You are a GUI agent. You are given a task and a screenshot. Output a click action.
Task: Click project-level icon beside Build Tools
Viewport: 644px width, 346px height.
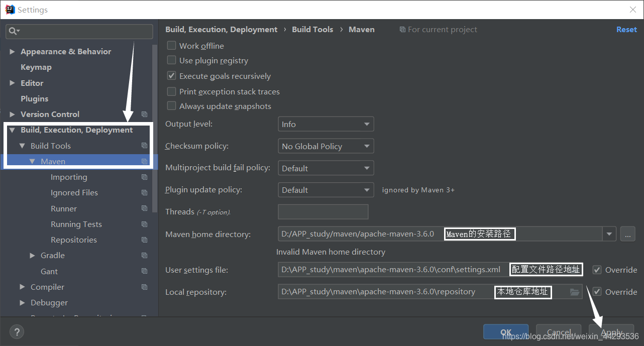144,146
